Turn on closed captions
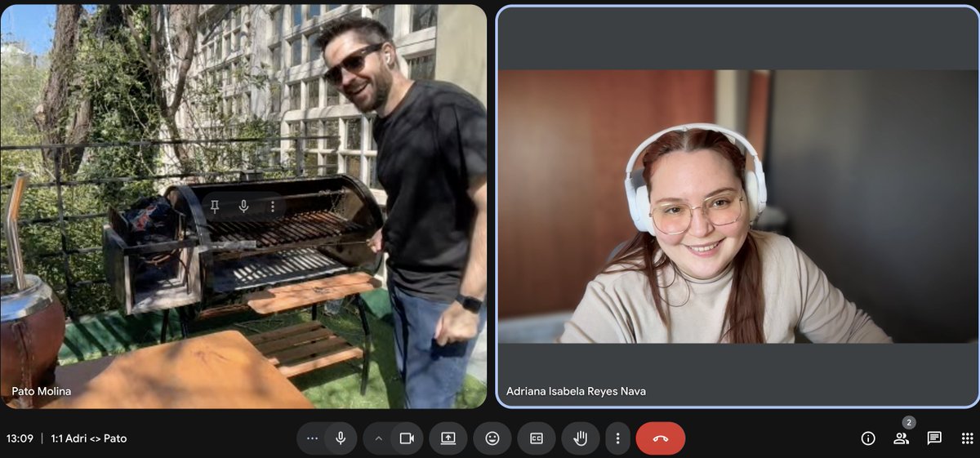980x458 pixels. [537, 438]
